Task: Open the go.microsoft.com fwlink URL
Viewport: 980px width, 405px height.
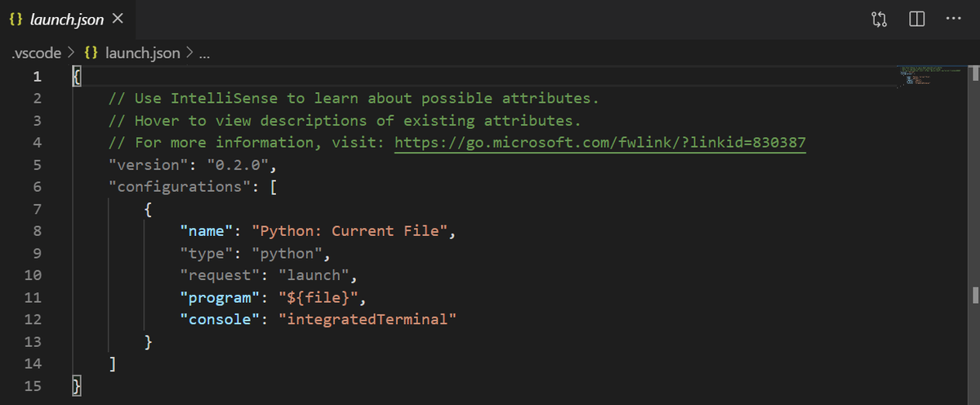Action: [x=600, y=143]
